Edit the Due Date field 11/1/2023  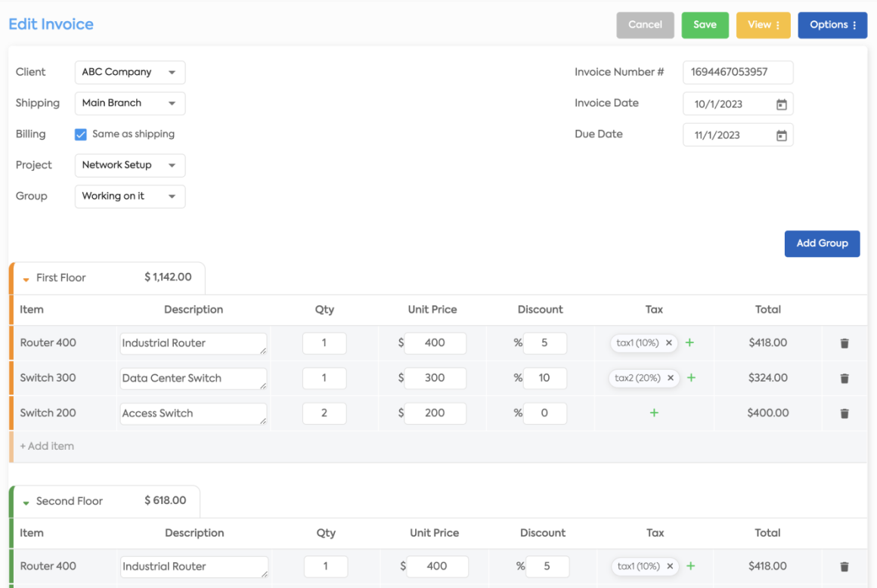point(738,135)
